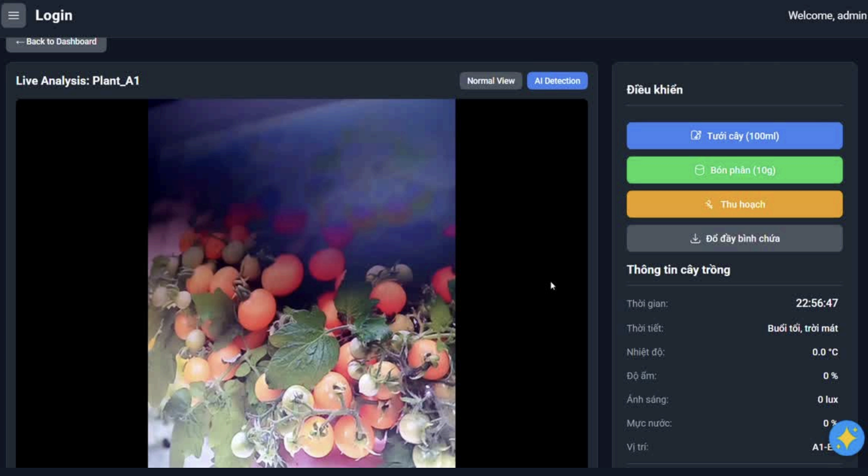This screenshot has height=476, width=868.
Task: Select the Live Analysis: Plant_A1 heading
Action: click(78, 81)
